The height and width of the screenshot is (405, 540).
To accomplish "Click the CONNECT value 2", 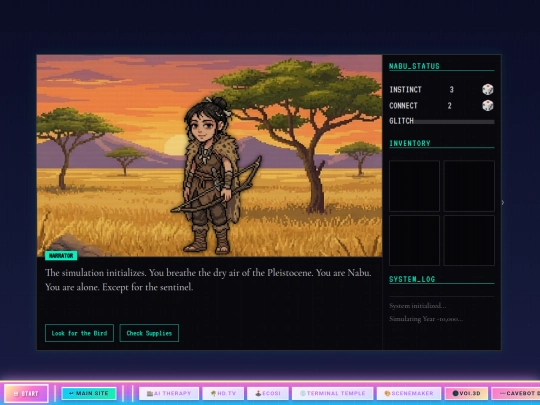I will pyautogui.click(x=449, y=105).
